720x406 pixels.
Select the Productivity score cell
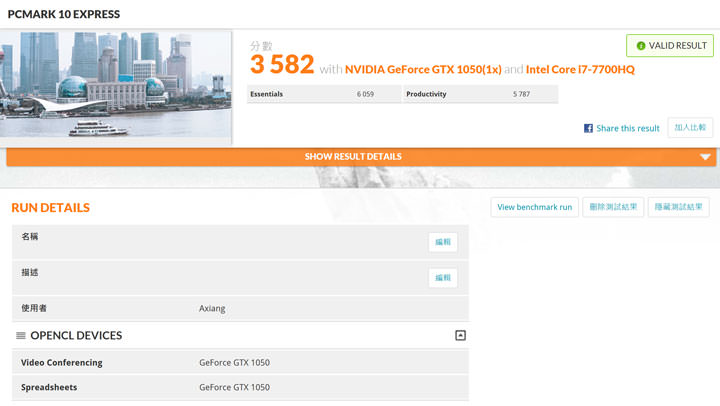coord(480,94)
